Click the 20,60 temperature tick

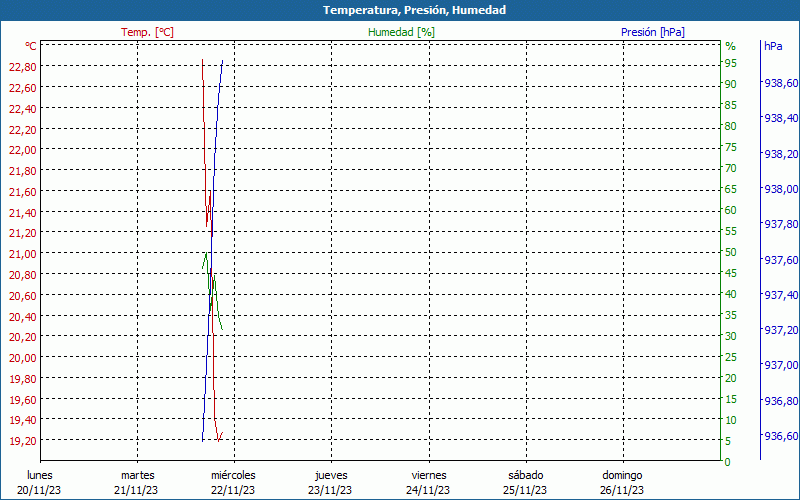point(23,296)
